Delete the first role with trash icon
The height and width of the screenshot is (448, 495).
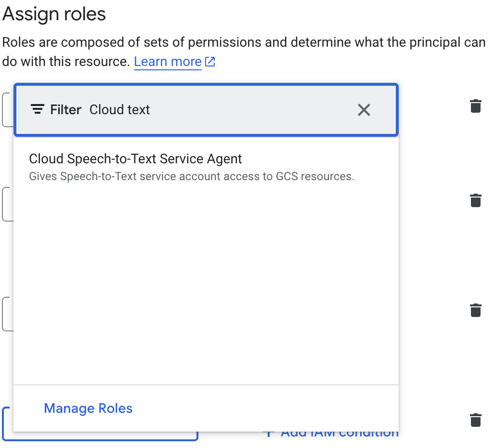pyautogui.click(x=475, y=106)
